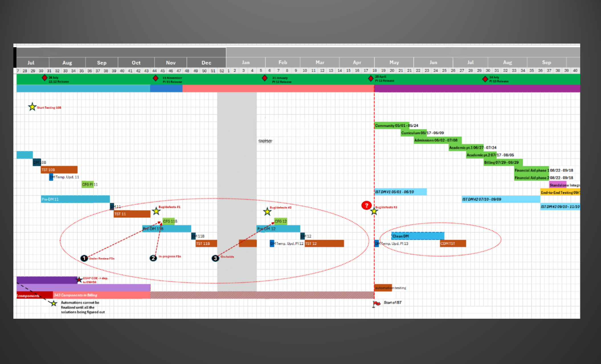The height and width of the screenshot is (364, 601).
Task: Click the red Start of IST flag
Action: pyautogui.click(x=377, y=304)
